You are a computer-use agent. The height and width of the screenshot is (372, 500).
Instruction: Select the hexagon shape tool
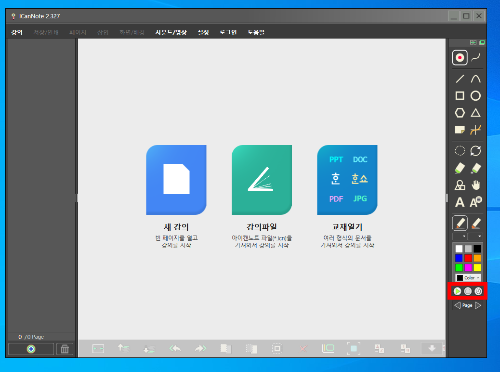pos(460,113)
